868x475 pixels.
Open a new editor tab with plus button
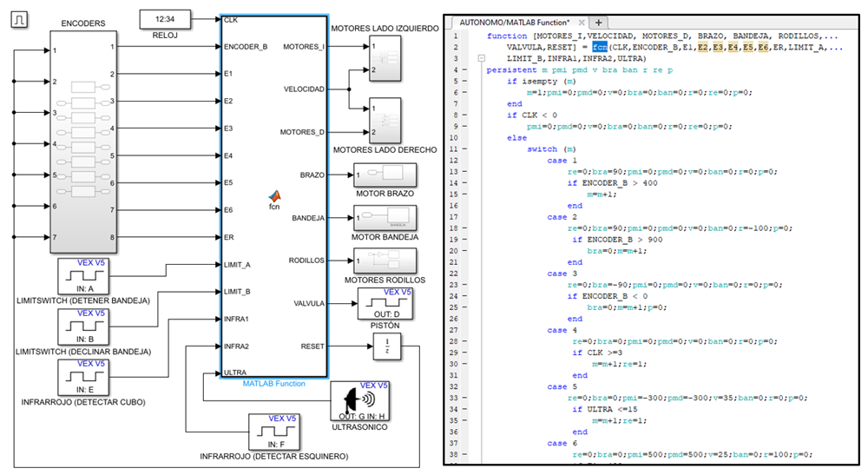coord(600,22)
